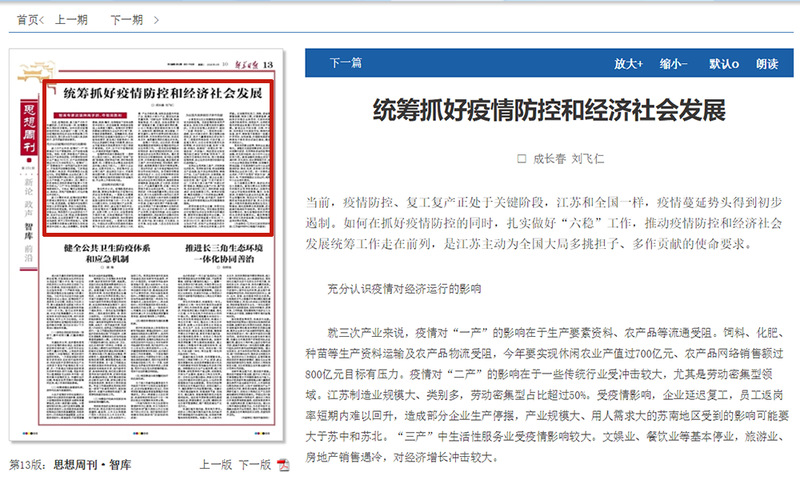Viewport: 800px width, 480px height.
Task: Go to next article with 下一篇
Action: click(349, 64)
